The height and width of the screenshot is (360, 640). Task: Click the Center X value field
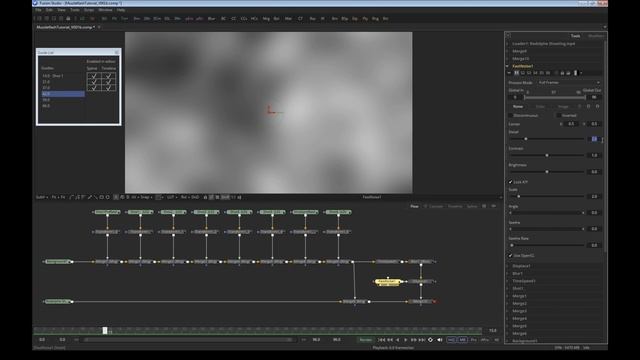point(571,124)
